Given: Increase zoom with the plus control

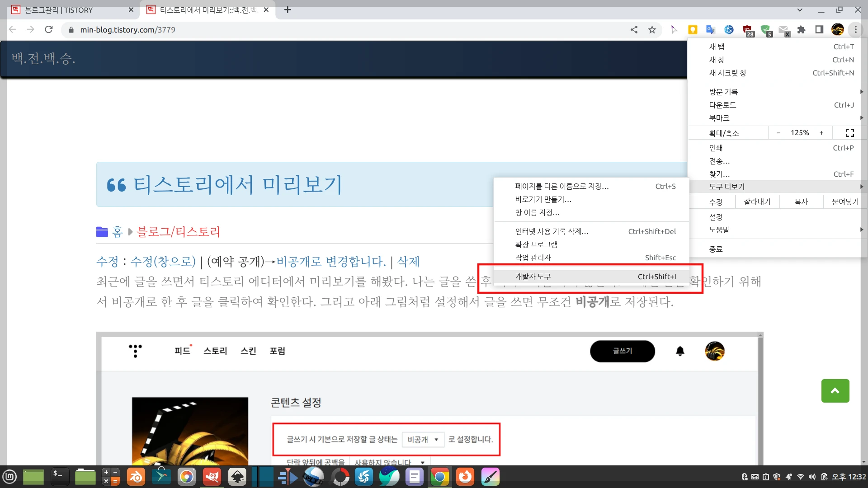Looking at the screenshot, I should pyautogui.click(x=821, y=132).
